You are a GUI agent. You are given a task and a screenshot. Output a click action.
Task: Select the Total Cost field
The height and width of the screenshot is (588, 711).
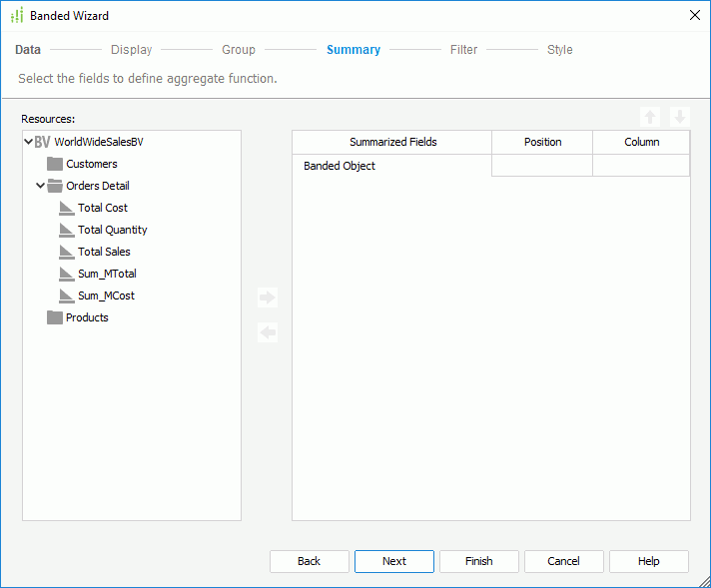103,208
